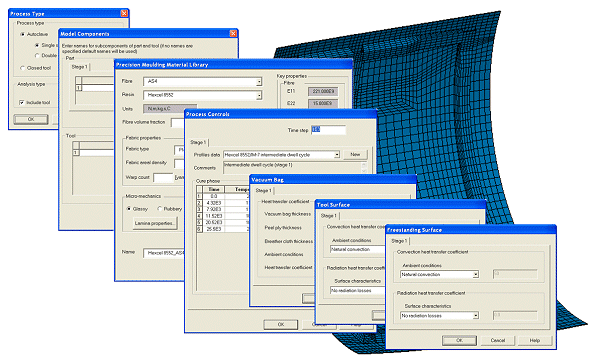This screenshot has height=364, width=600.
Task: Select the Rubbery micro-mechanics option
Action: (x=160, y=209)
